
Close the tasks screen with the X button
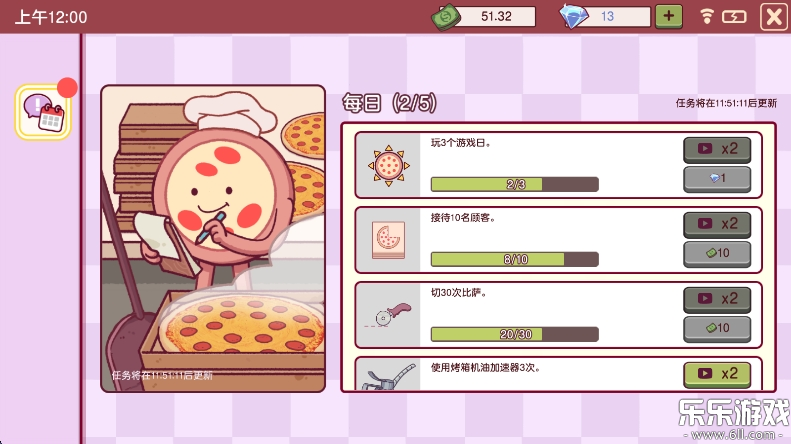coord(774,17)
